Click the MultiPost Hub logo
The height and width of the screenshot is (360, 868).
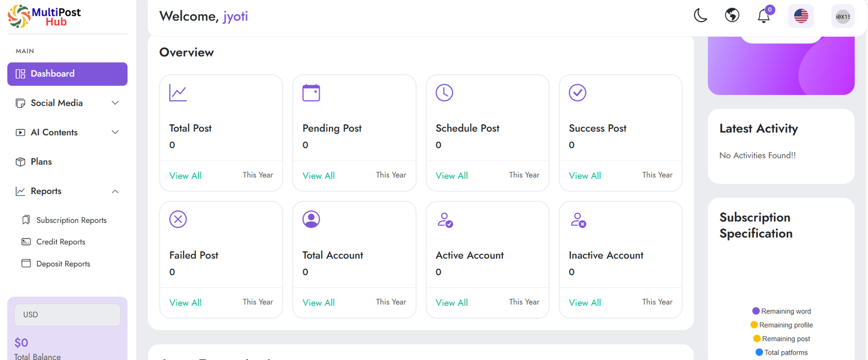click(44, 16)
